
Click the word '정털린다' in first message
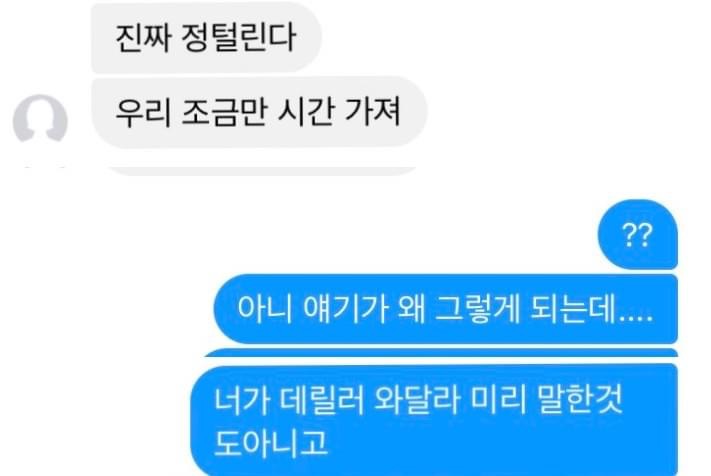click(239, 37)
